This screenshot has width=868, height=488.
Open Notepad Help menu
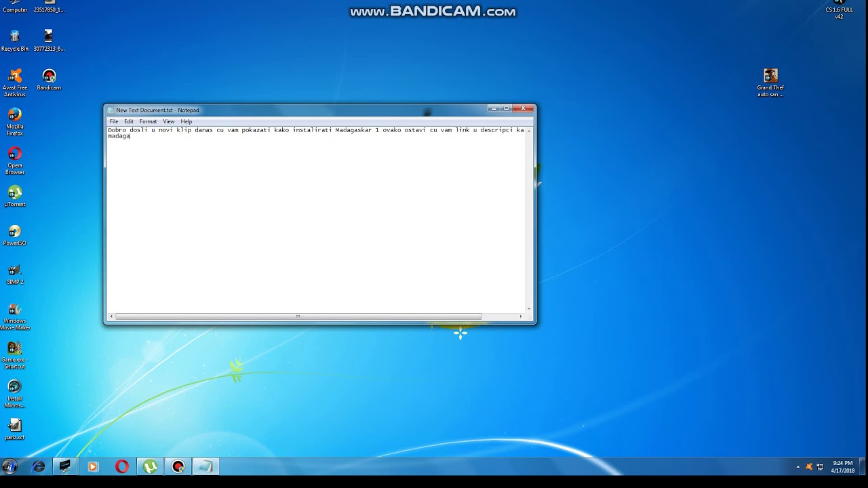coord(186,121)
